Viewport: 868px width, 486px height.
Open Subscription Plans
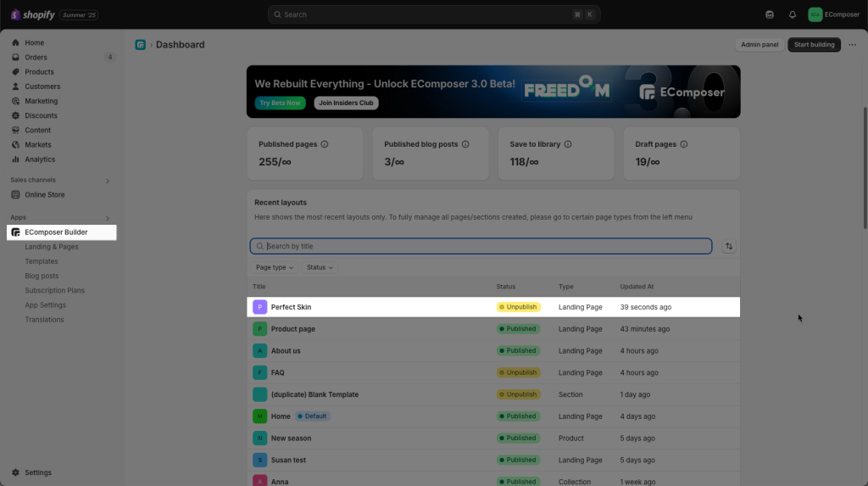pos(54,290)
